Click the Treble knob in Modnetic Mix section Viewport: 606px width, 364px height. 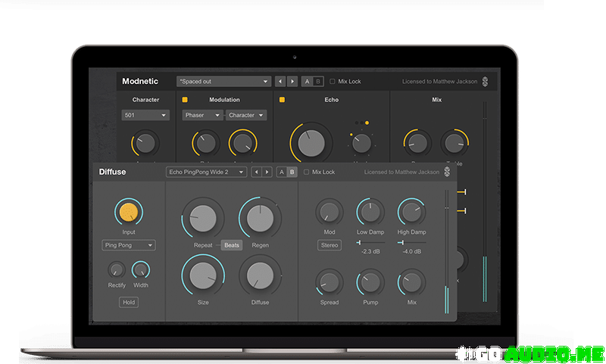454,143
